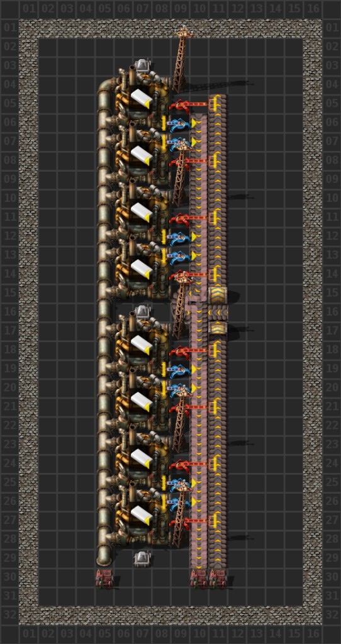Select the red long-handed inserter in row 27
This screenshot has height=644, width=341.
click(x=195, y=521)
